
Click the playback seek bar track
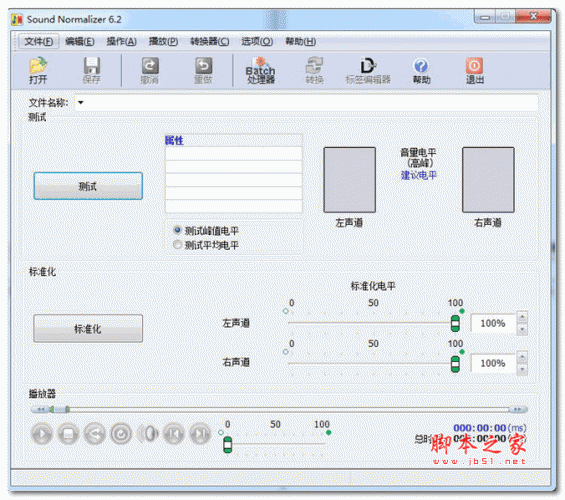click(279, 409)
